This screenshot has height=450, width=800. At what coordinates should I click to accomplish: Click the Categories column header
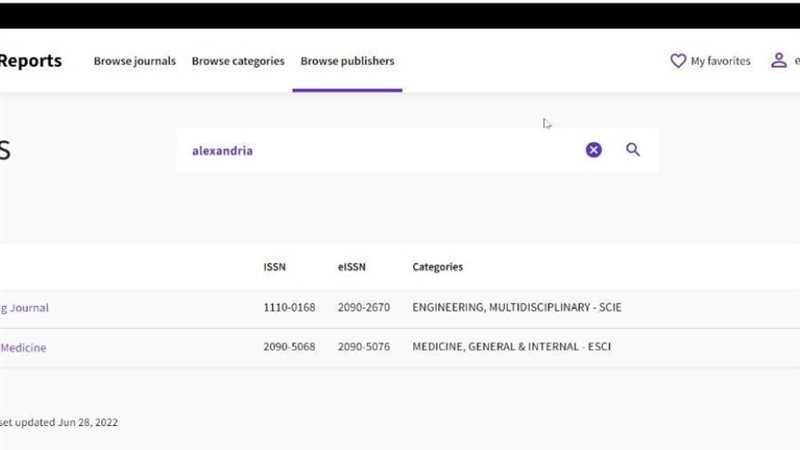pos(437,267)
